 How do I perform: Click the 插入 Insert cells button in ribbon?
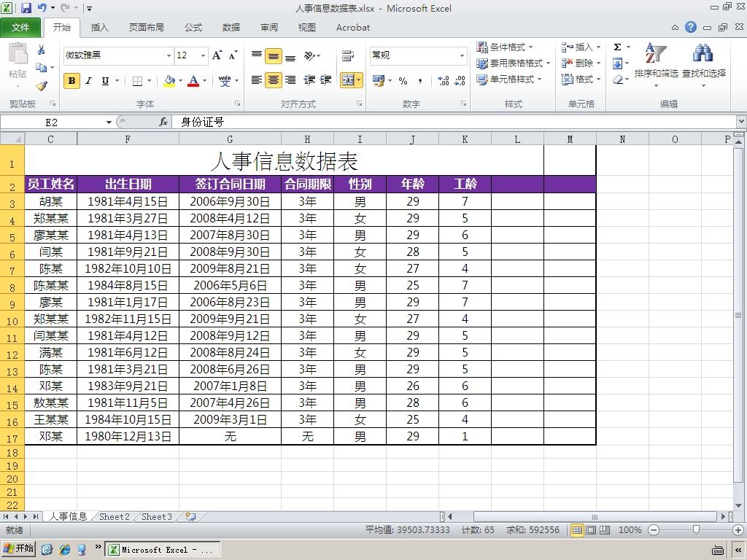[x=581, y=47]
